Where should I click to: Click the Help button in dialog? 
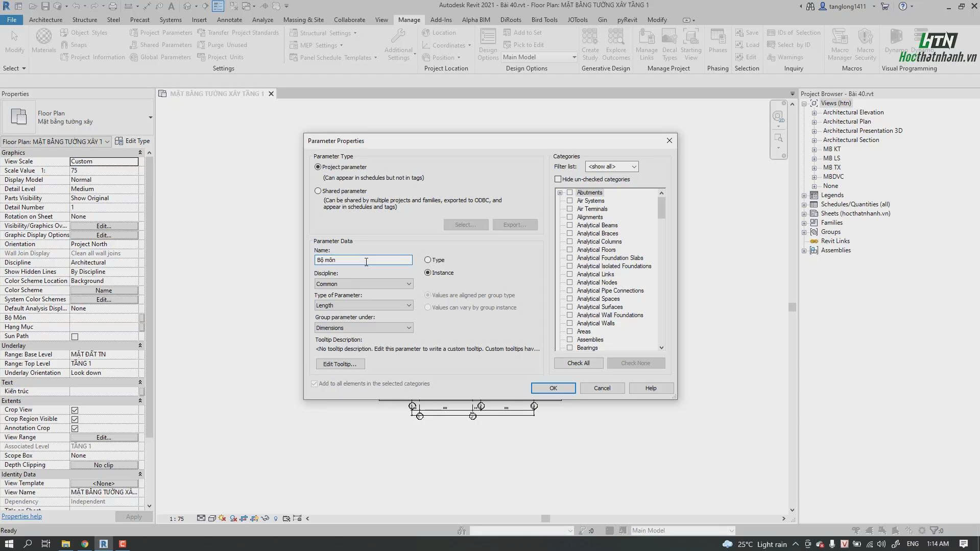coord(651,388)
